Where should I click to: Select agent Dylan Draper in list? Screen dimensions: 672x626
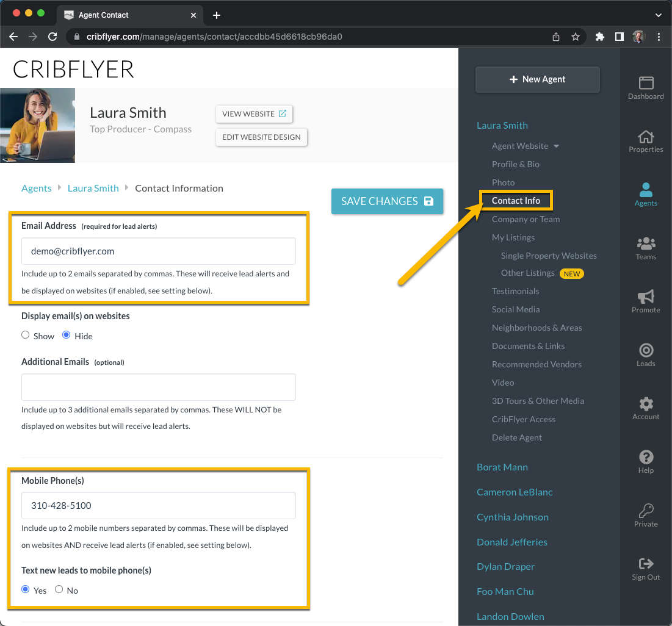[505, 567]
